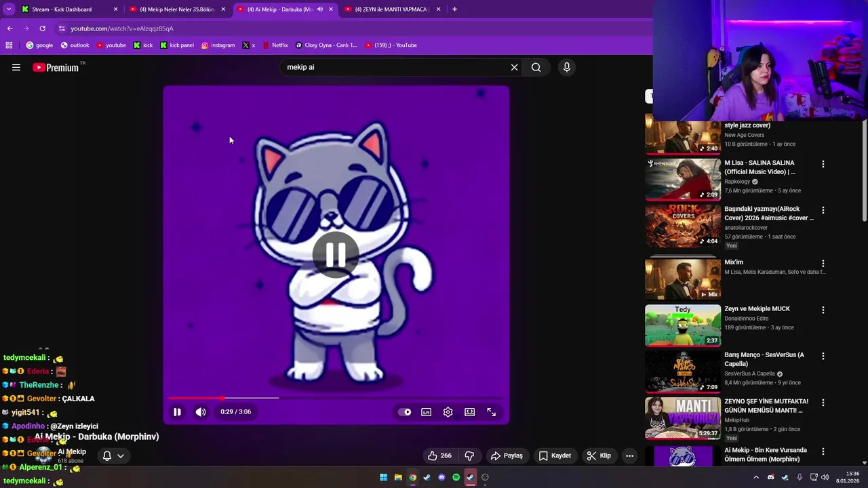The height and width of the screenshot is (488, 868).
Task: Toggle subtitles/closed captions
Action: coord(426,412)
